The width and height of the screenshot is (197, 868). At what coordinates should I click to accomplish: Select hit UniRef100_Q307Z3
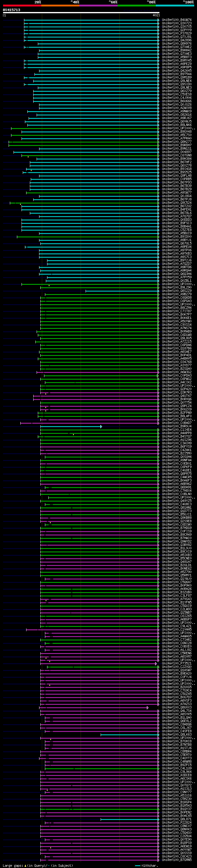177,23
